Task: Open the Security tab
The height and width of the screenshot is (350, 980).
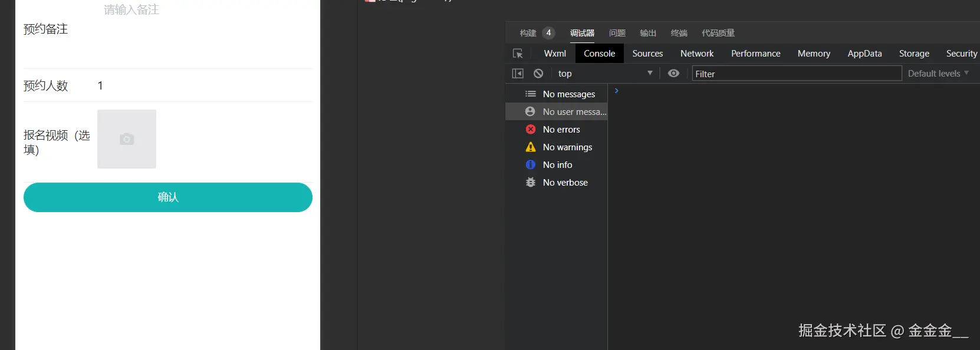Action: point(962,54)
